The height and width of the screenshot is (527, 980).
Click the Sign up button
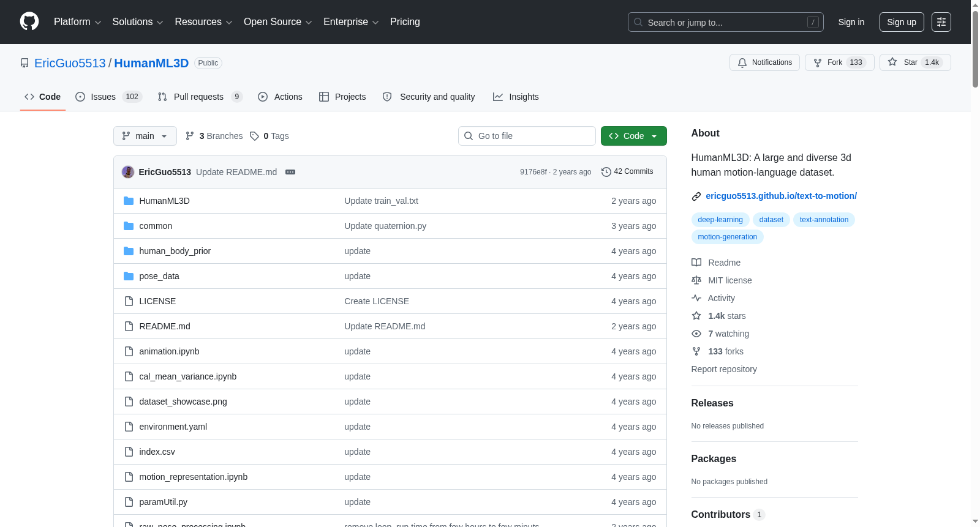[x=902, y=22]
